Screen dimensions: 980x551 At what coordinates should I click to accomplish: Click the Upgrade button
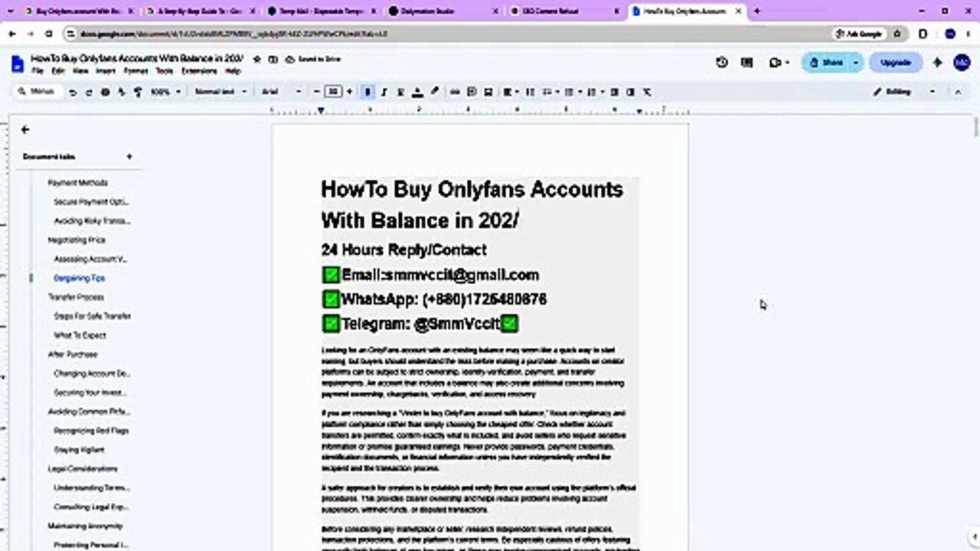coord(895,63)
